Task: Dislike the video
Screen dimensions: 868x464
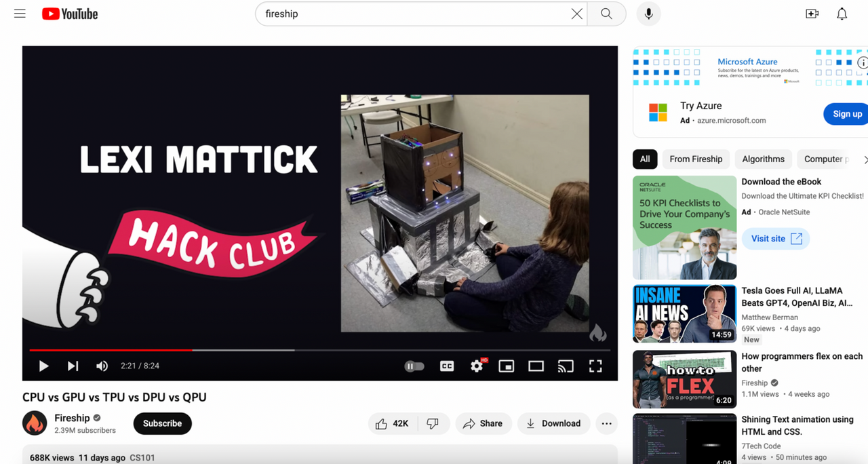Action: (x=433, y=423)
